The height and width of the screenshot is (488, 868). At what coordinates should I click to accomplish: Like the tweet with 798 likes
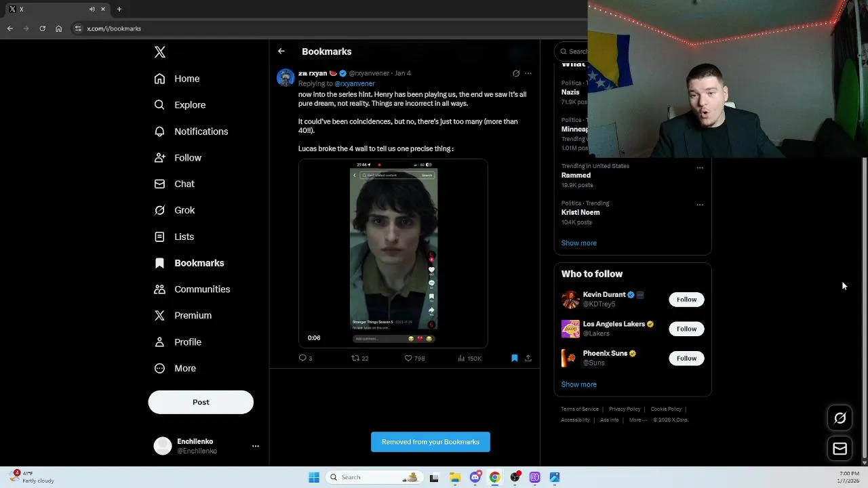point(414,358)
